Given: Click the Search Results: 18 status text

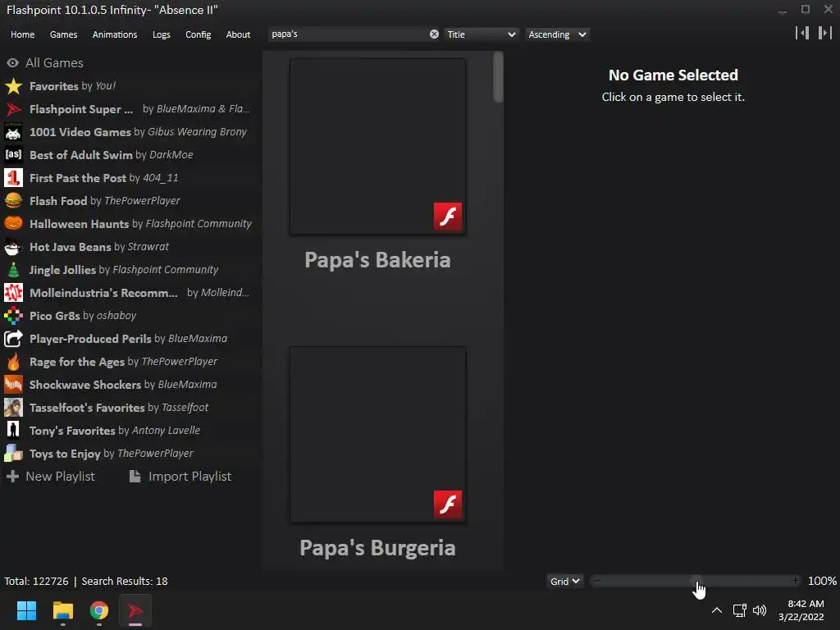Looking at the screenshot, I should point(125,582).
